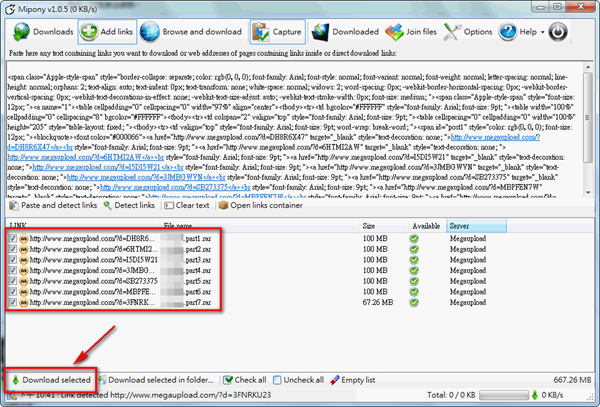Click the Megaupload server cell for part6.rar
600x407 pixels.
468,292
